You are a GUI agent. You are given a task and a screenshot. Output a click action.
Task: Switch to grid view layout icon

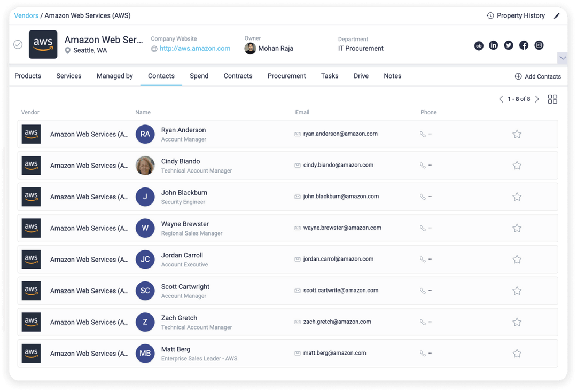[x=552, y=99]
